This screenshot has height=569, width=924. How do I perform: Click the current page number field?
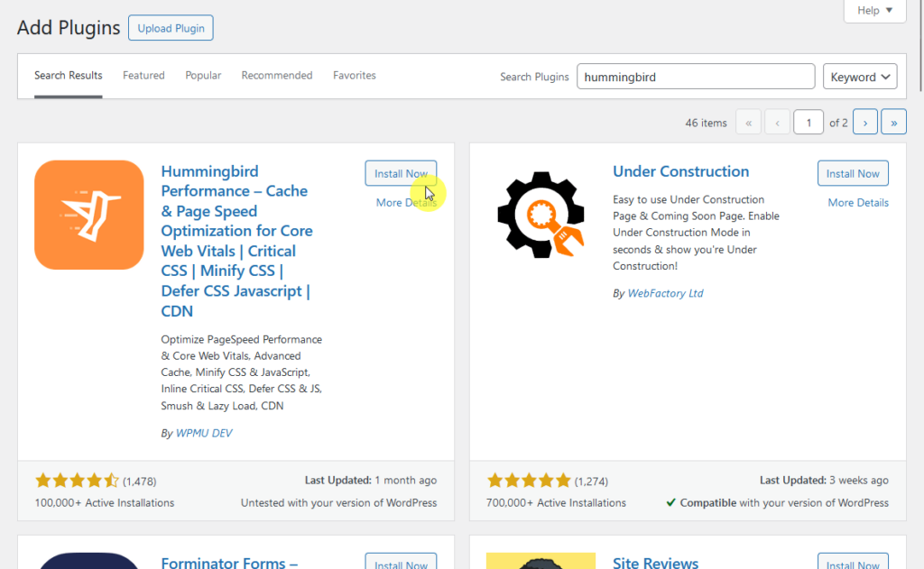(x=808, y=123)
